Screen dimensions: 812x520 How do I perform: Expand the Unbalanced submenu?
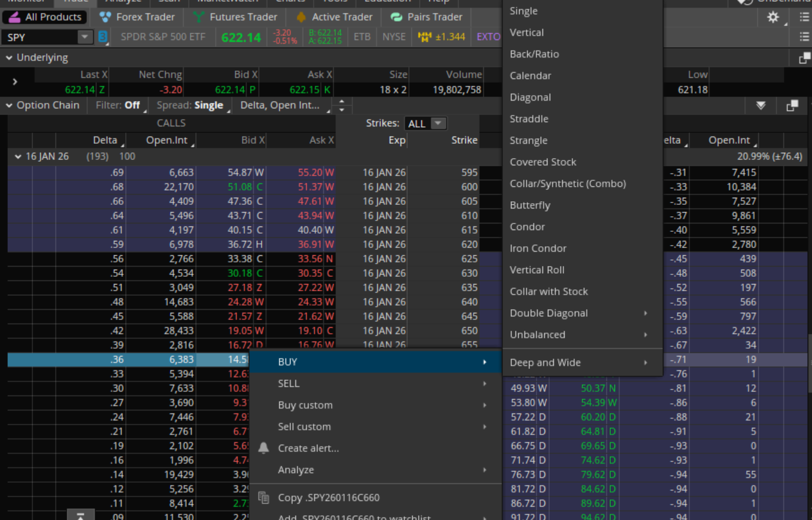pos(582,334)
